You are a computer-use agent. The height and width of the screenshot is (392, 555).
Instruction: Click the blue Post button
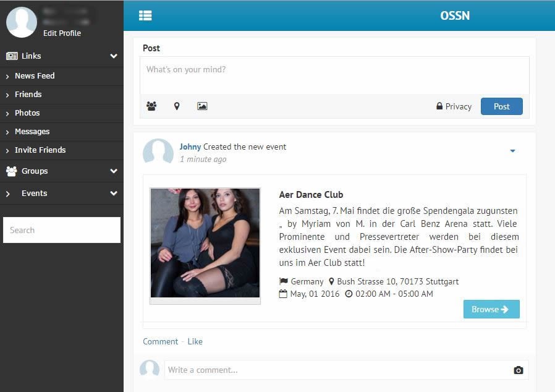502,106
